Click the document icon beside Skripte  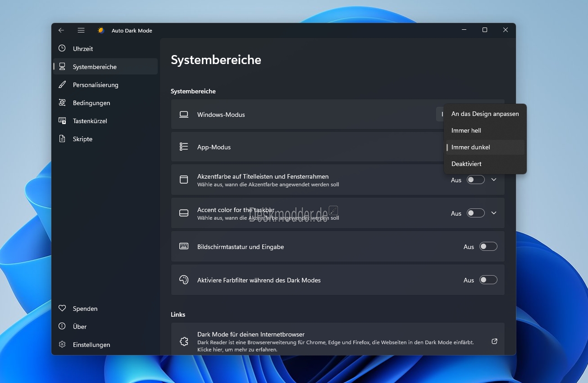tap(62, 138)
